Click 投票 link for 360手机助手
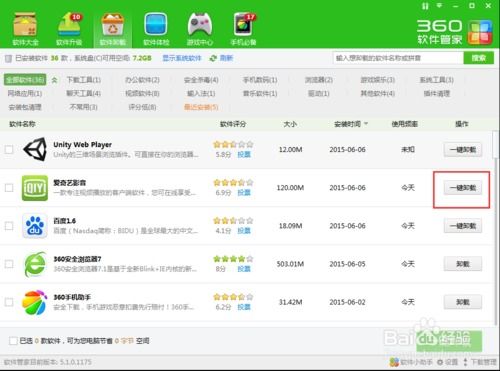This screenshot has height=371, width=500. point(244,307)
